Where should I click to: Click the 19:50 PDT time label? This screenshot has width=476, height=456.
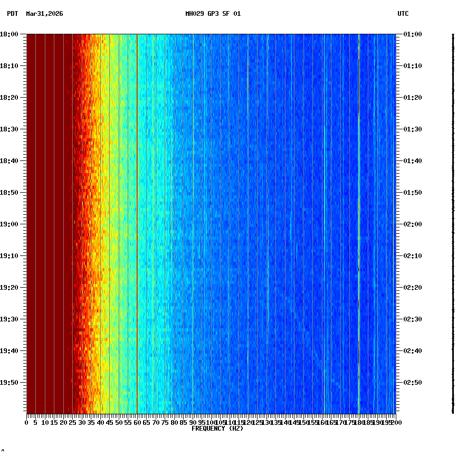(x=11, y=382)
